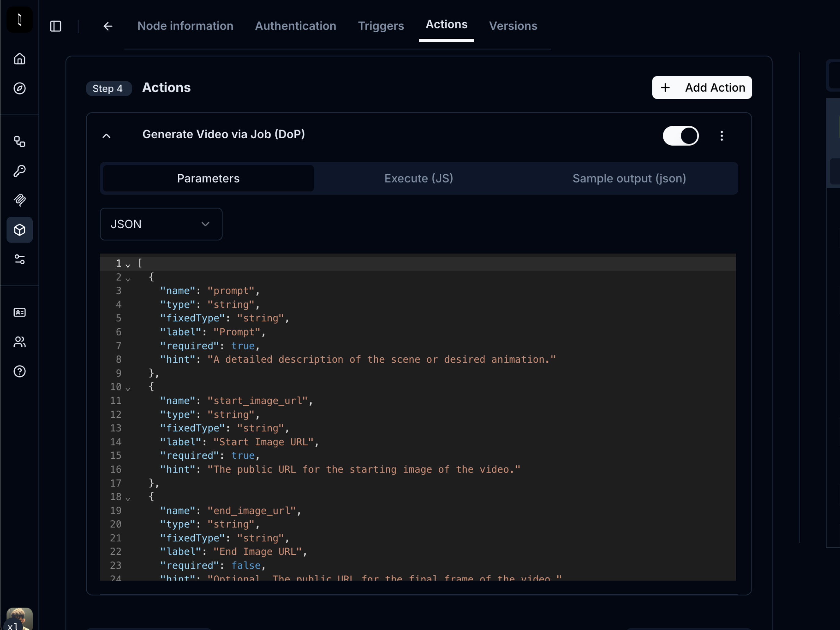Open the sliders settings icon
The image size is (840, 630).
(19, 259)
